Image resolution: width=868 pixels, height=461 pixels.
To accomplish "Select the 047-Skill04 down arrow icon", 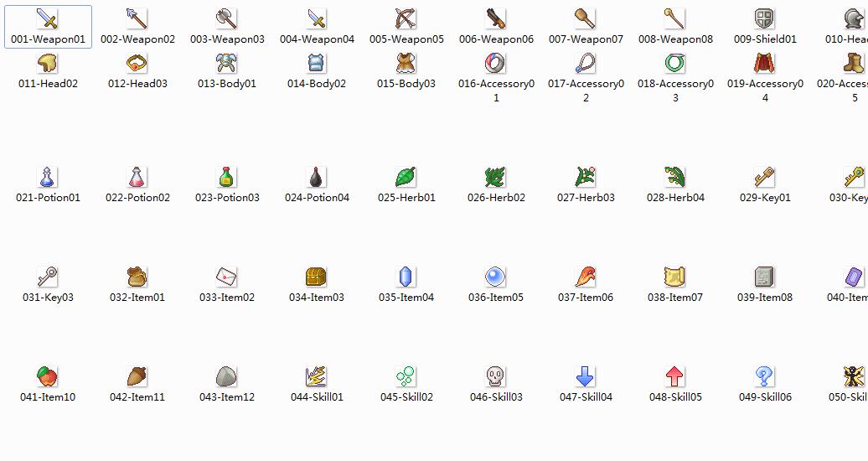I will click(x=586, y=377).
